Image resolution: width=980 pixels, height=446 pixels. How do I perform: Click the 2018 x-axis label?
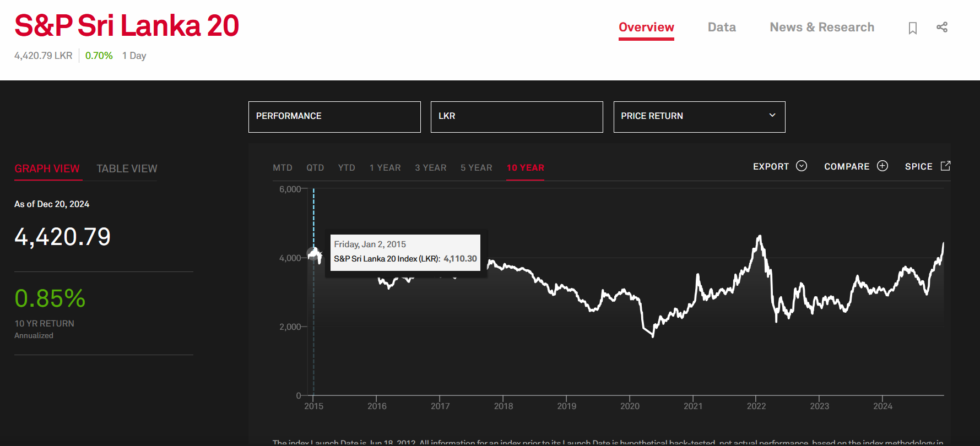(x=503, y=406)
